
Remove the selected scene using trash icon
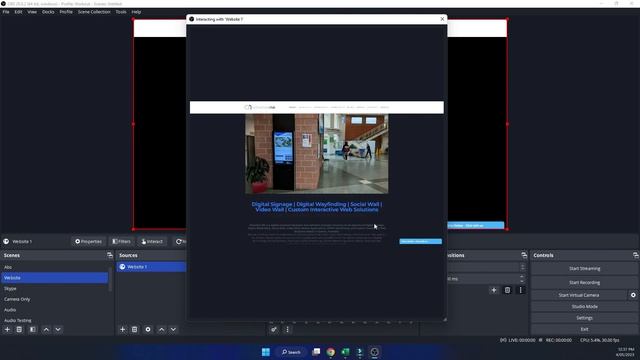[19, 329]
